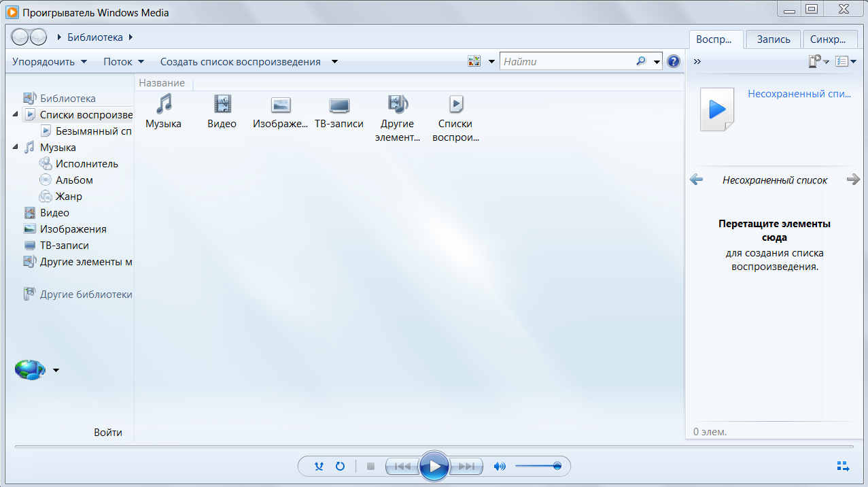
Task: Click the unsaved list play thumbnail
Action: point(717,109)
